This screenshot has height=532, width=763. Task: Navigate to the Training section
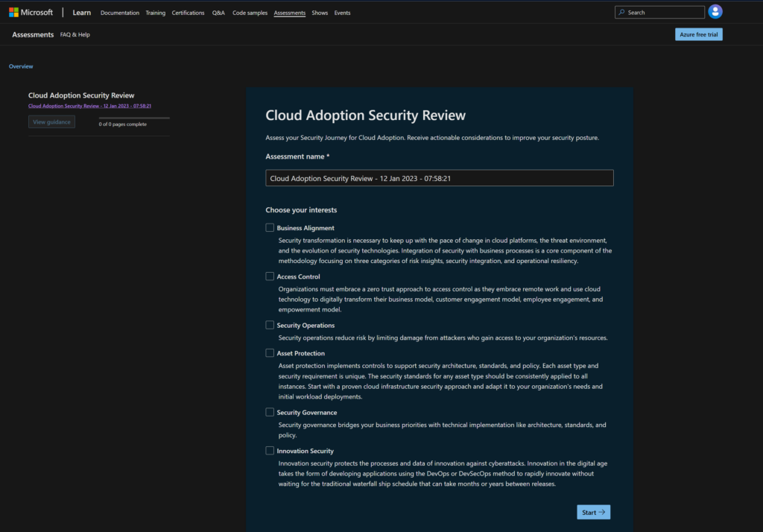[x=155, y=13]
